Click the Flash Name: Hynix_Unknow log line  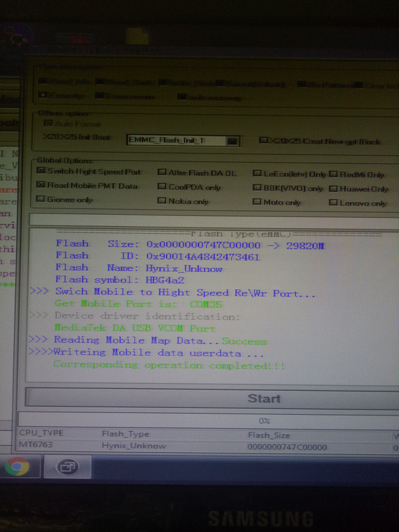139,268
